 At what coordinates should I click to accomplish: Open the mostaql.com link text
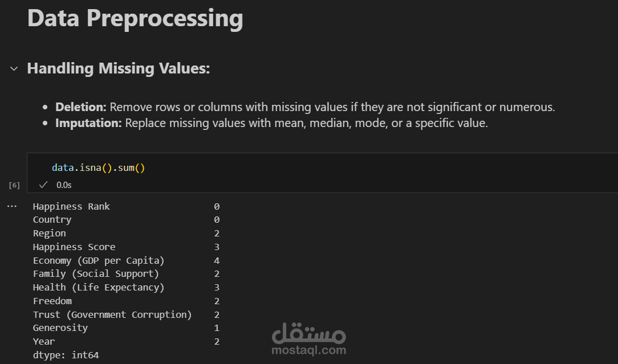coord(308,350)
